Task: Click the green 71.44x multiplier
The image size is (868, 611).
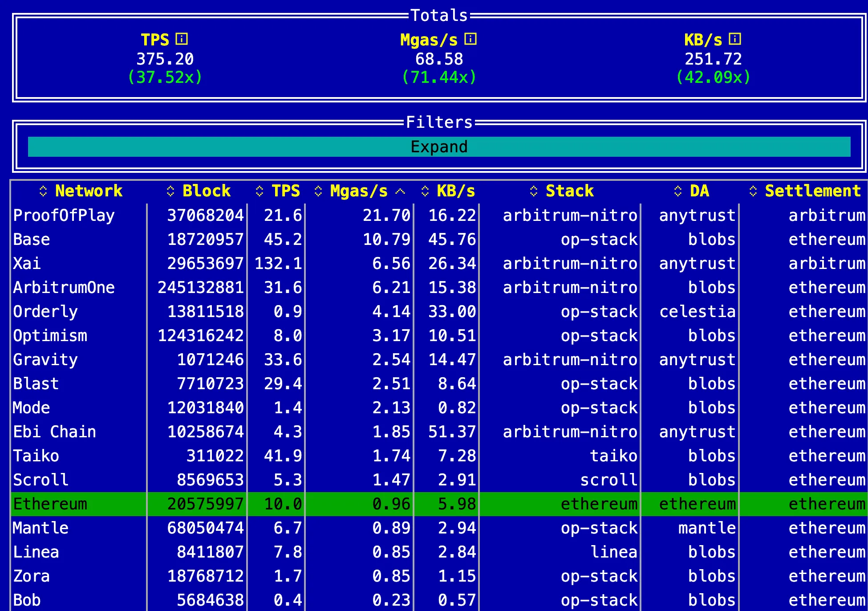Action: 439,77
